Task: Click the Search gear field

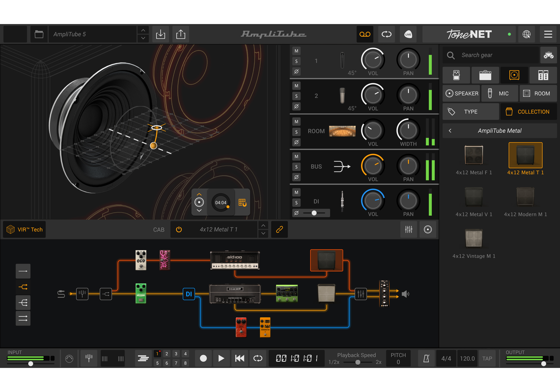Action: coord(491,55)
